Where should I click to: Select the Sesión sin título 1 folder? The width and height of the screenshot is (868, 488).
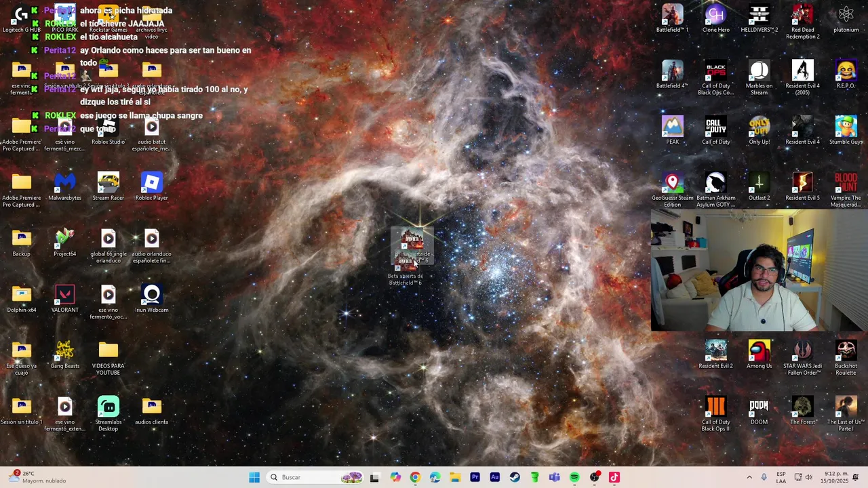pos(21,411)
